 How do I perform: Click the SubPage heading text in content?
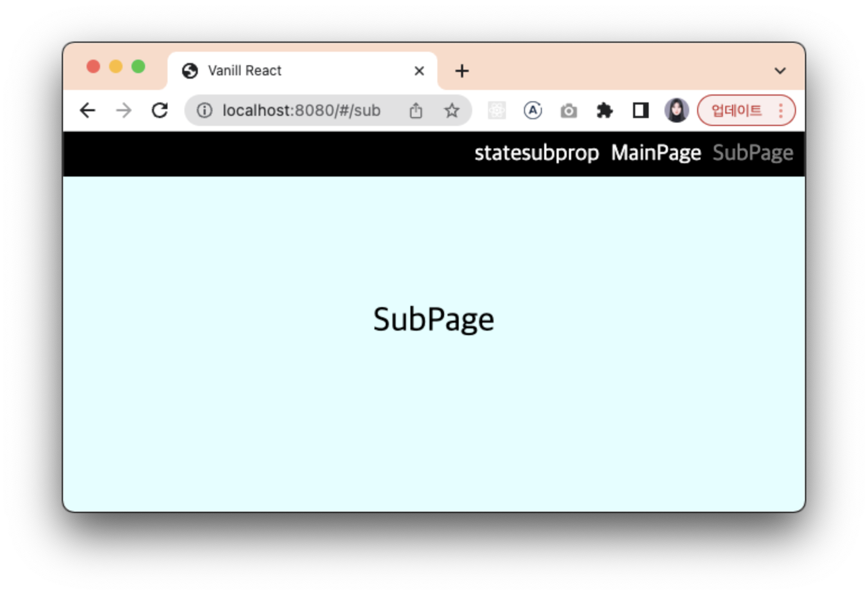433,319
